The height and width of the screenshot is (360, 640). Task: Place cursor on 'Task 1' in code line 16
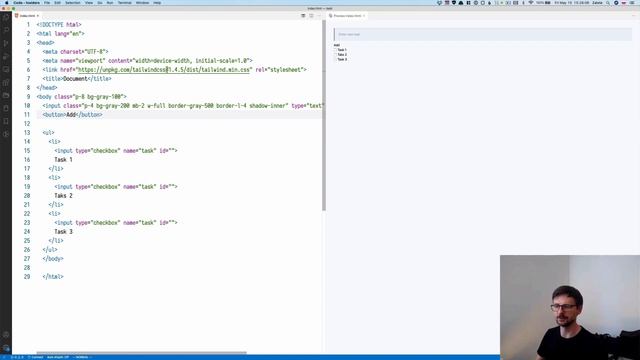(x=63, y=160)
